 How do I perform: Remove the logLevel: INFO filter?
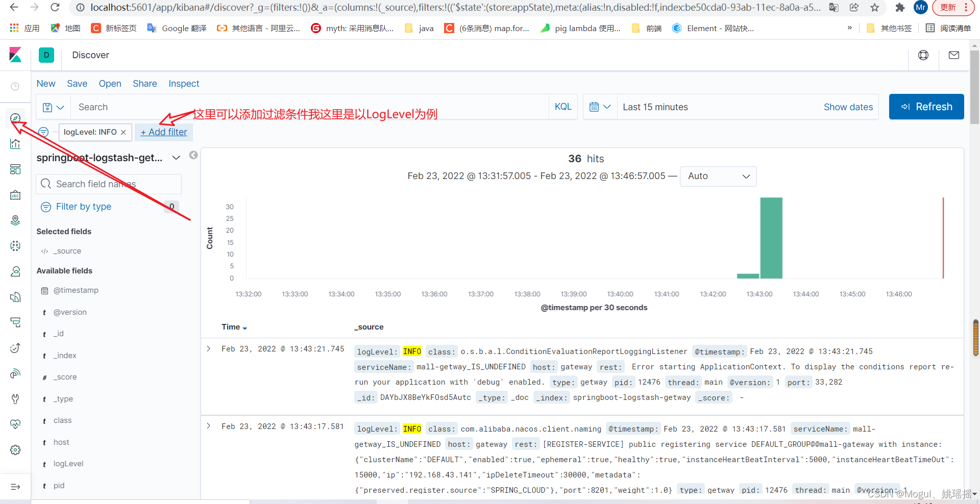124,132
